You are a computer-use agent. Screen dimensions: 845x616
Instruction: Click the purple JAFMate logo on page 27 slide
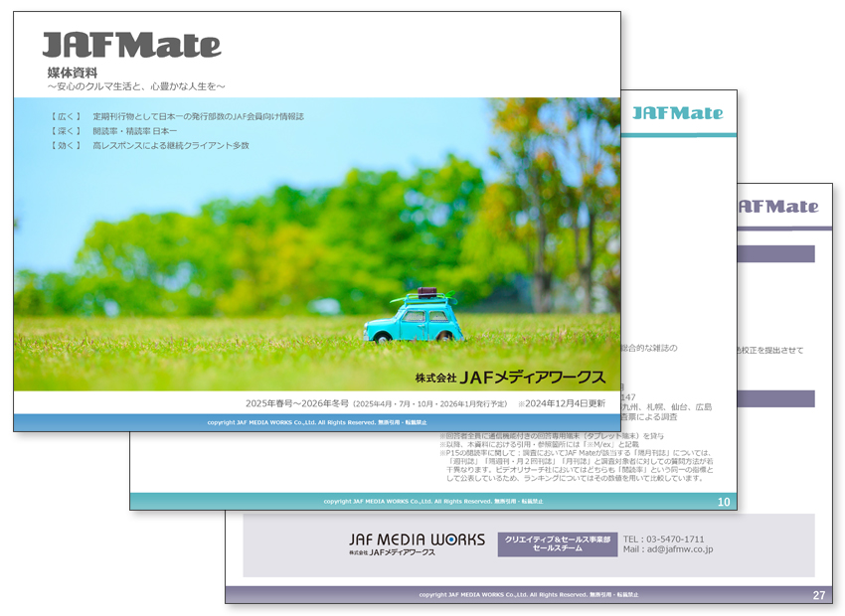tap(778, 207)
